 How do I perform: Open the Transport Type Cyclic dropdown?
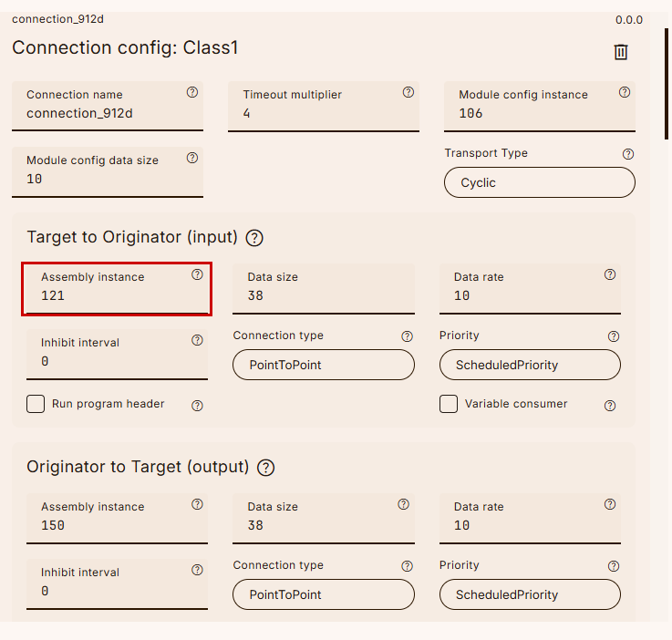coord(539,182)
